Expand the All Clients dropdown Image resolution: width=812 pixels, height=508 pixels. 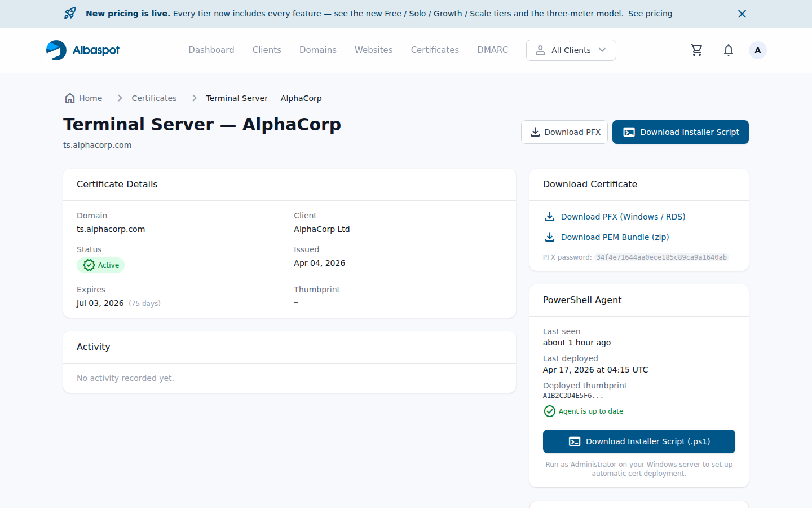[x=571, y=50]
